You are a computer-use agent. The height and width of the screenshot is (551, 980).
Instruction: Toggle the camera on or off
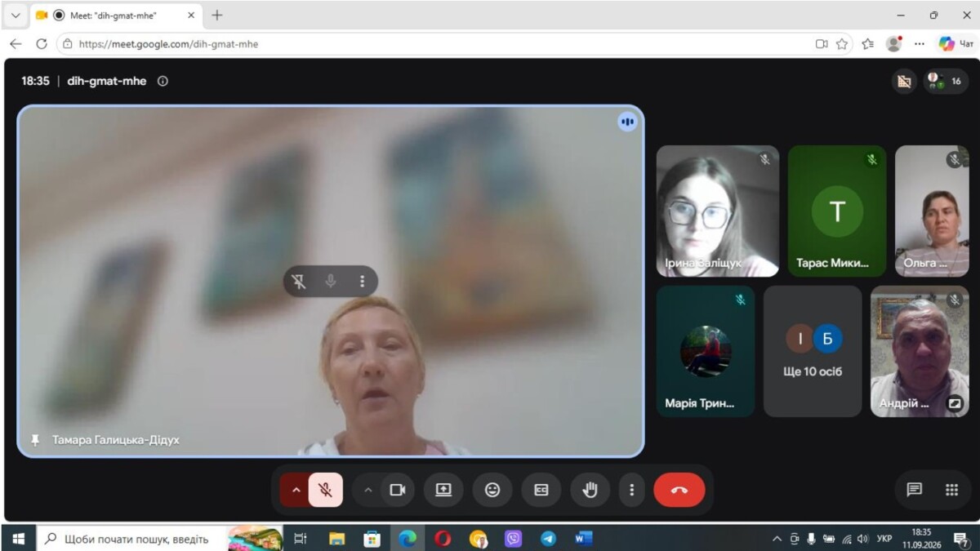click(x=398, y=490)
